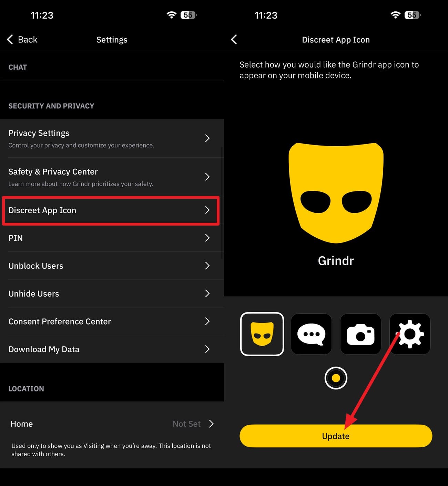Screen dimensions: 448x486
Task: Tap the CHAT section header
Action: (18, 67)
